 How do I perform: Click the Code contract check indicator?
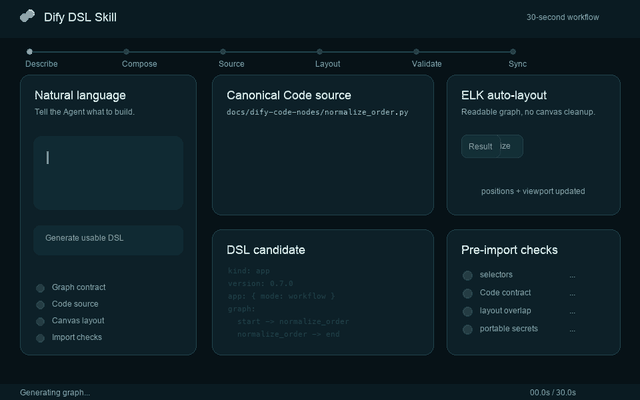[x=467, y=293]
